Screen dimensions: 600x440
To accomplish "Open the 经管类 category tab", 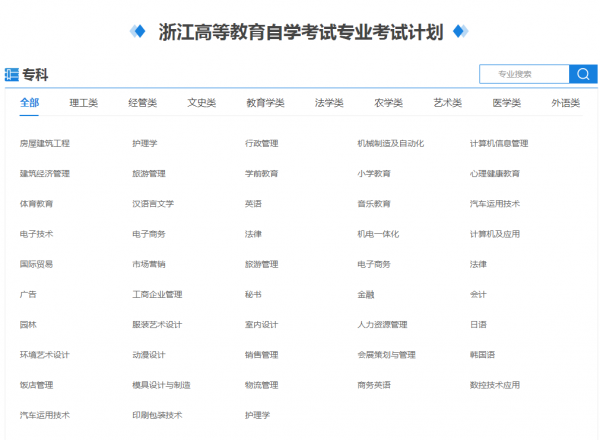I will click(x=142, y=103).
